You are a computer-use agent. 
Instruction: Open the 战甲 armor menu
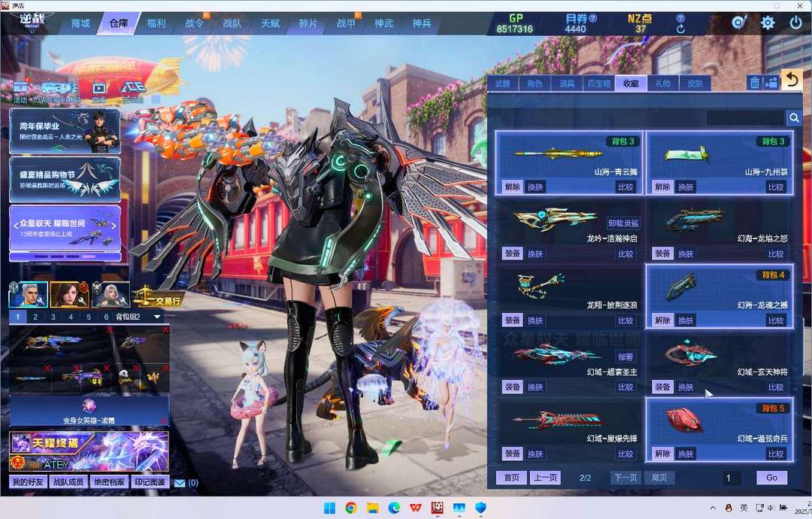click(346, 23)
